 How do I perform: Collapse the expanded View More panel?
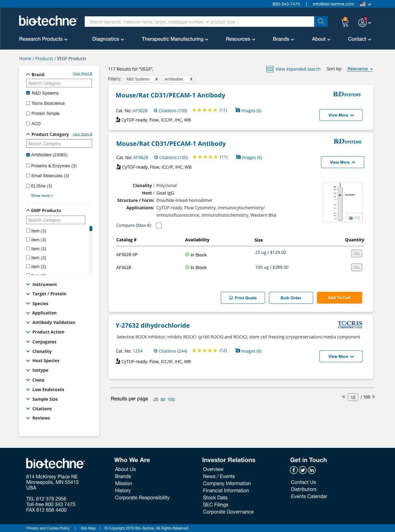(342, 162)
